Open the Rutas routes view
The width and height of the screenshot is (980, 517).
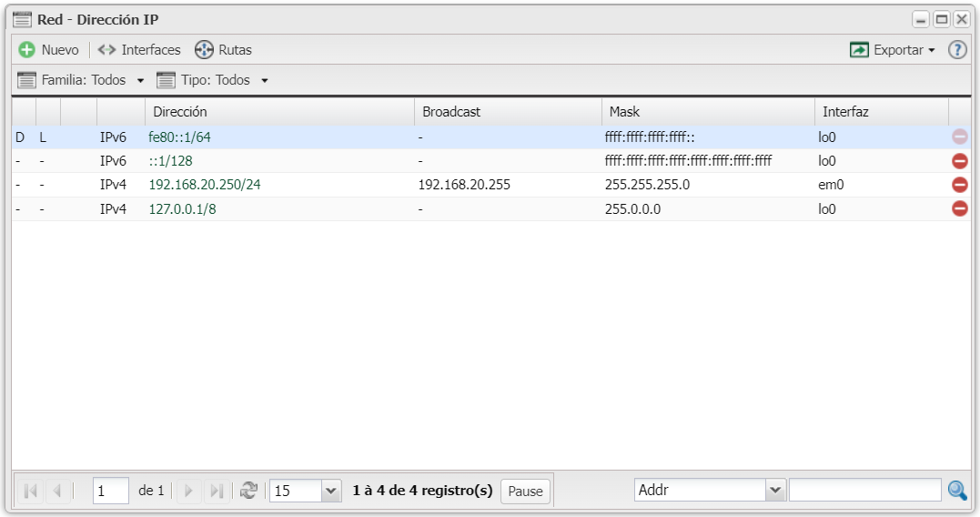coord(223,50)
